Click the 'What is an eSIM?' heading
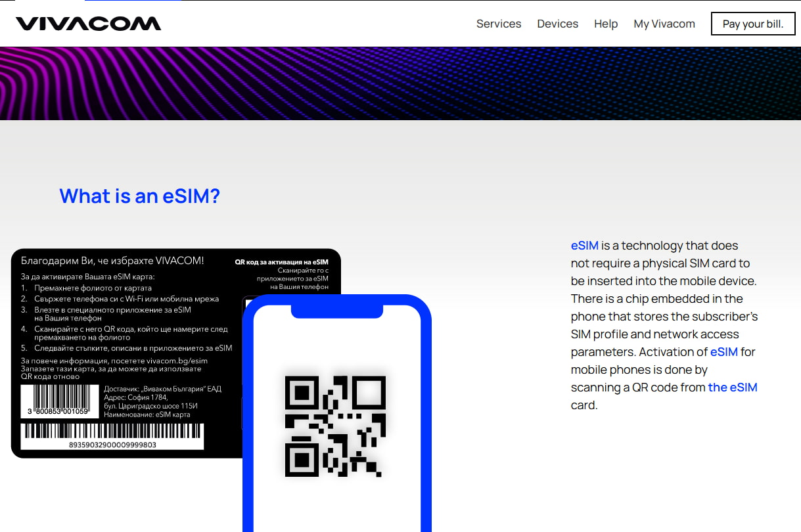 click(x=140, y=196)
